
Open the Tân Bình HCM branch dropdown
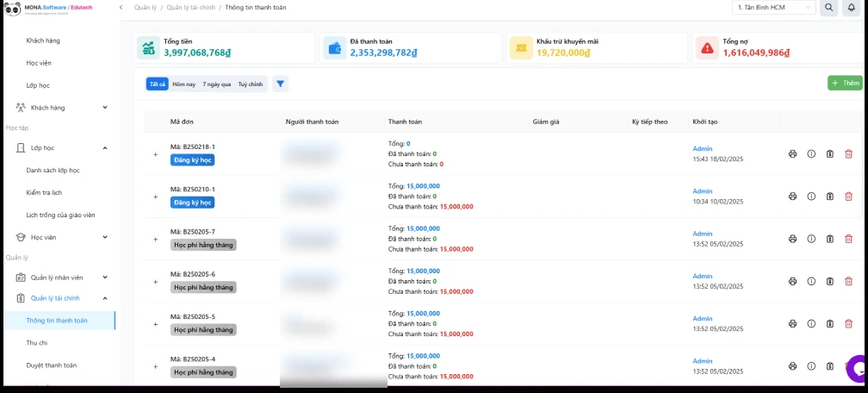[x=773, y=8]
